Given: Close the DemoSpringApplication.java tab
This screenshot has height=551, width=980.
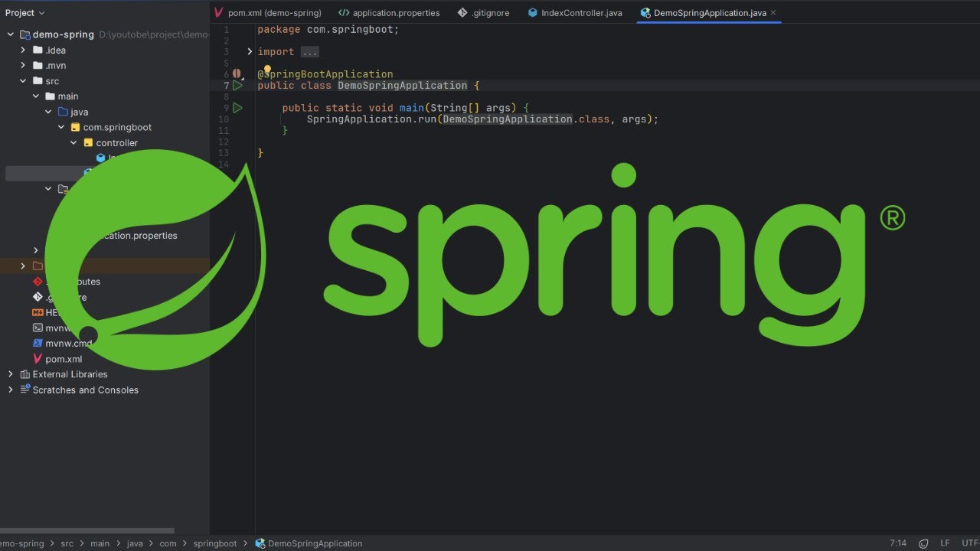Looking at the screenshot, I should pos(773,13).
